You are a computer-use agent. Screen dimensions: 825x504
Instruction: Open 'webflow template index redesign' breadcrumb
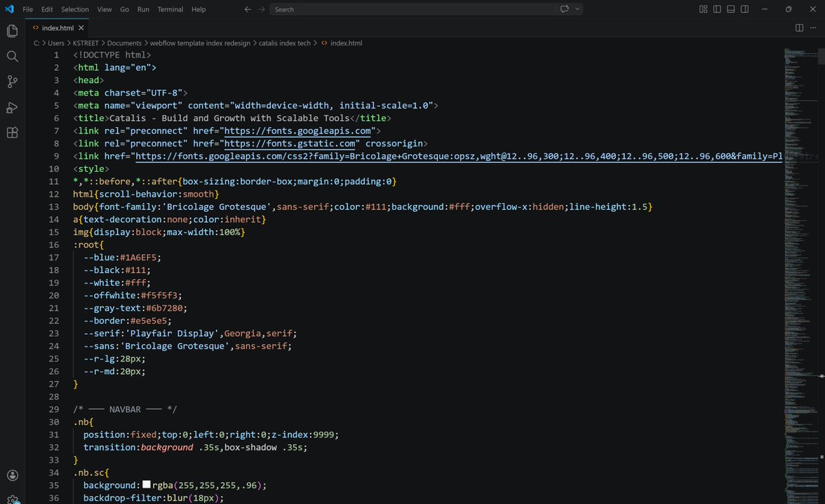(201, 43)
